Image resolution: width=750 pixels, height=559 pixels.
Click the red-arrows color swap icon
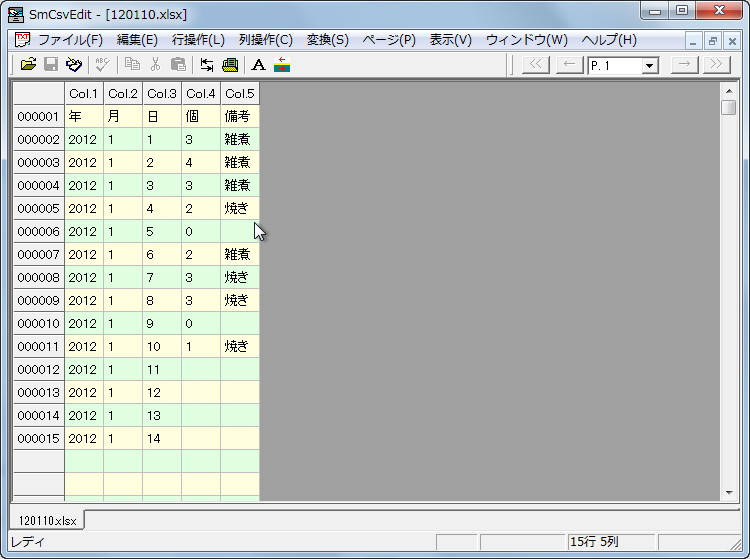tap(282, 65)
